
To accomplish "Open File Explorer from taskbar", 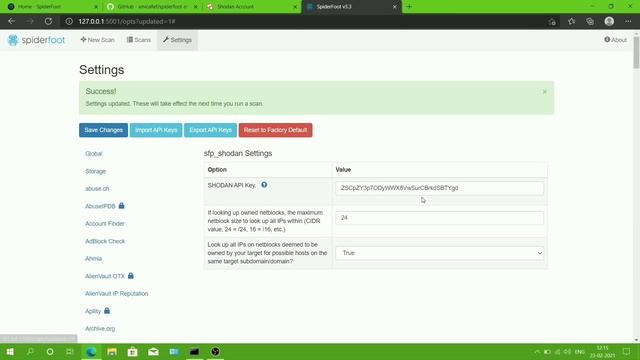I will pos(112,351).
